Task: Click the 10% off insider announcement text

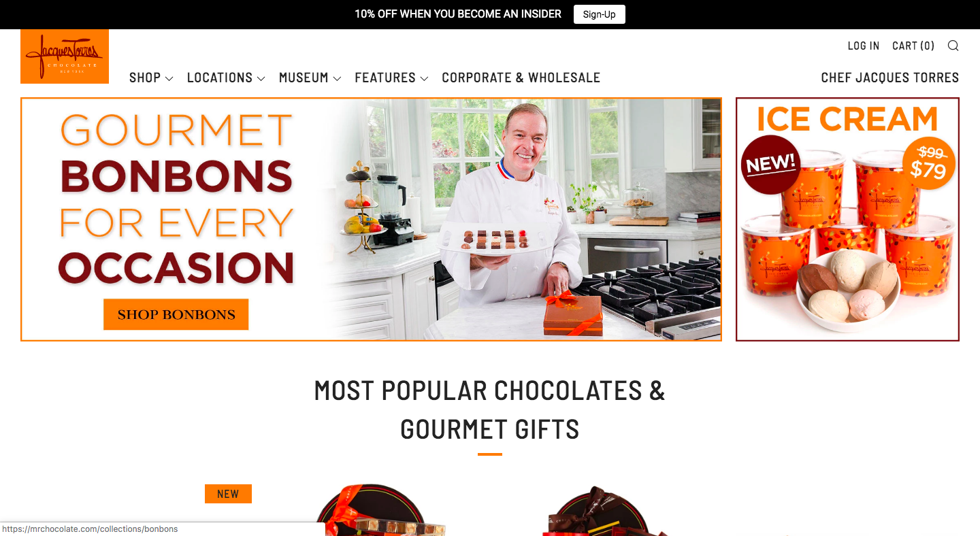Action: [458, 14]
